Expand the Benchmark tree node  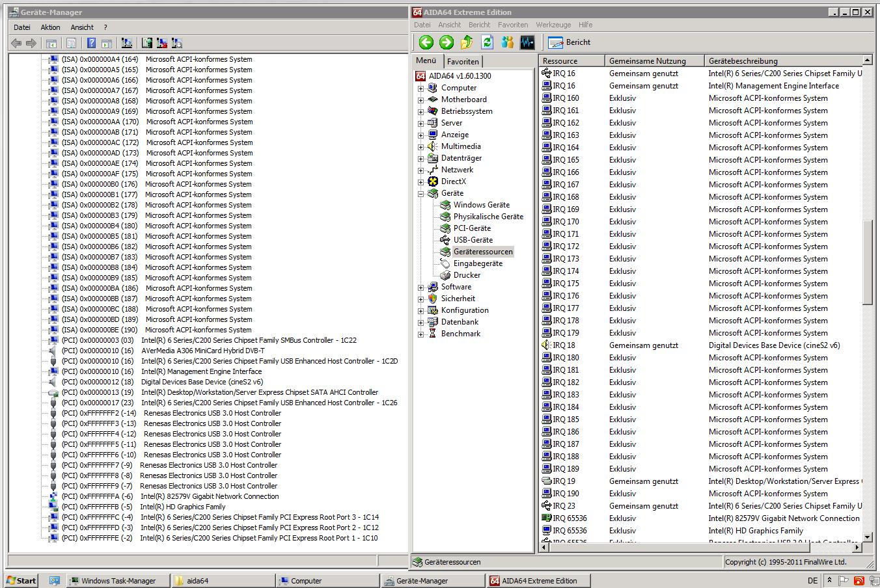tap(420, 334)
